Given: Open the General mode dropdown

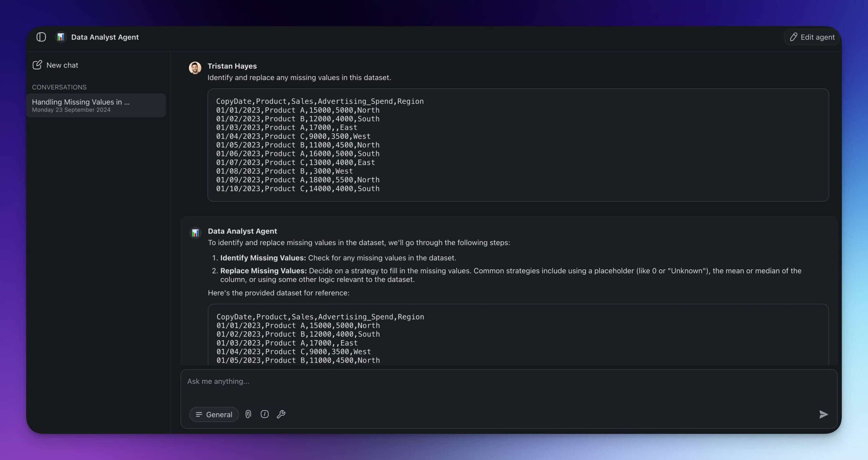Looking at the screenshot, I should coord(214,414).
